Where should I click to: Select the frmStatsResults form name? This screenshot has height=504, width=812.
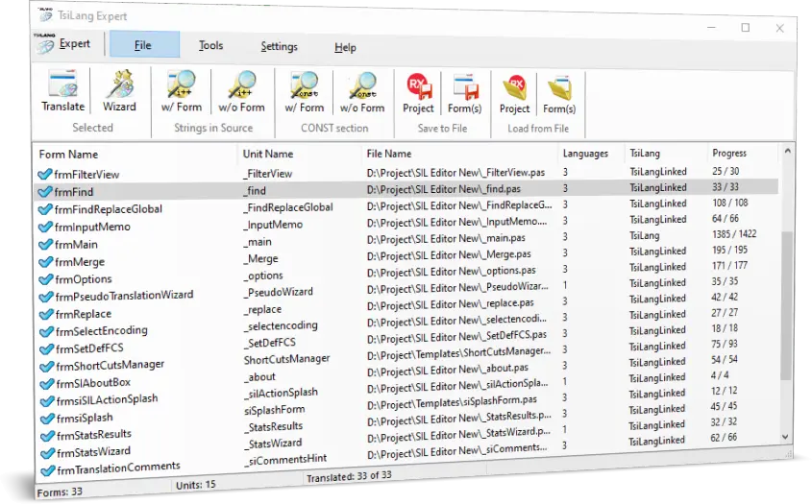click(94, 435)
